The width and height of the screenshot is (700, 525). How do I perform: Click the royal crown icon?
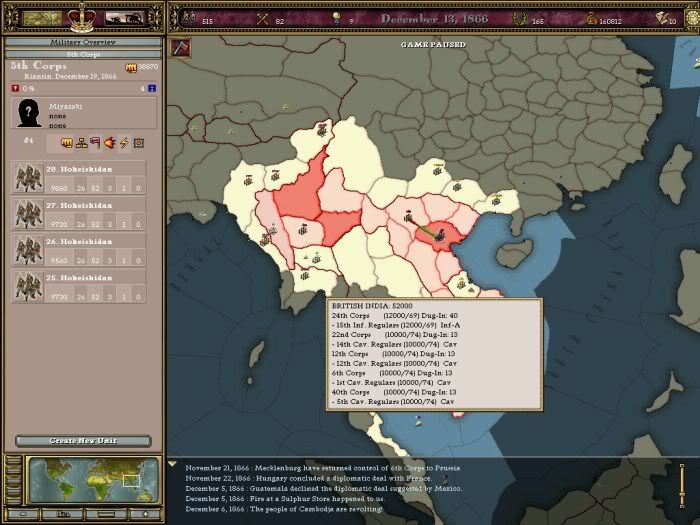pos(82,18)
